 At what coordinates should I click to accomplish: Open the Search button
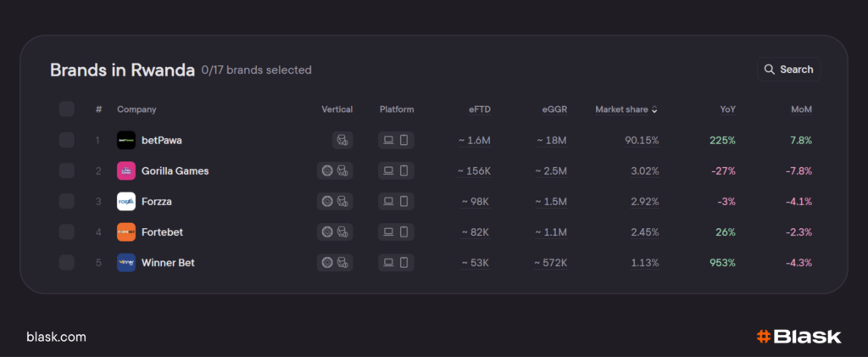[x=788, y=70]
